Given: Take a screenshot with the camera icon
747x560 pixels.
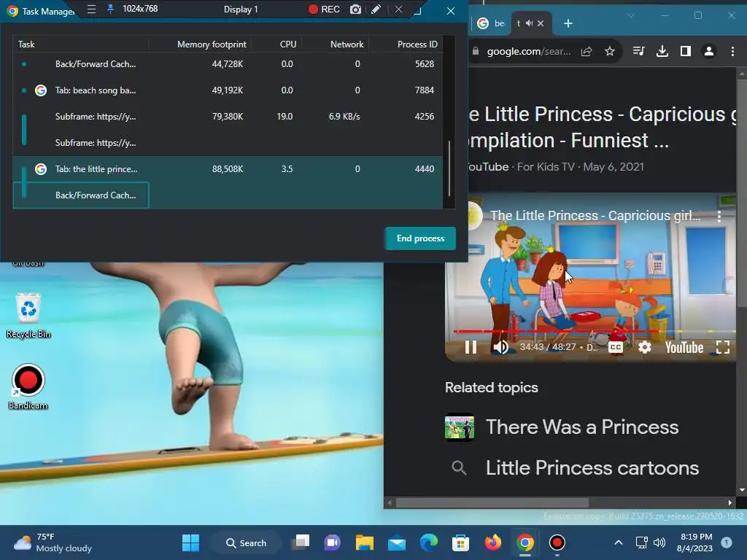Looking at the screenshot, I should (355, 9).
